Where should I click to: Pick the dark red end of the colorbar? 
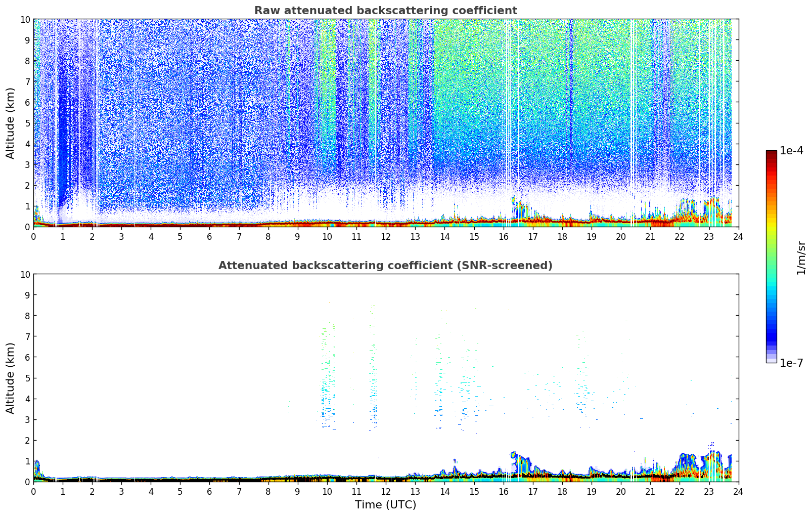pyautogui.click(x=771, y=154)
